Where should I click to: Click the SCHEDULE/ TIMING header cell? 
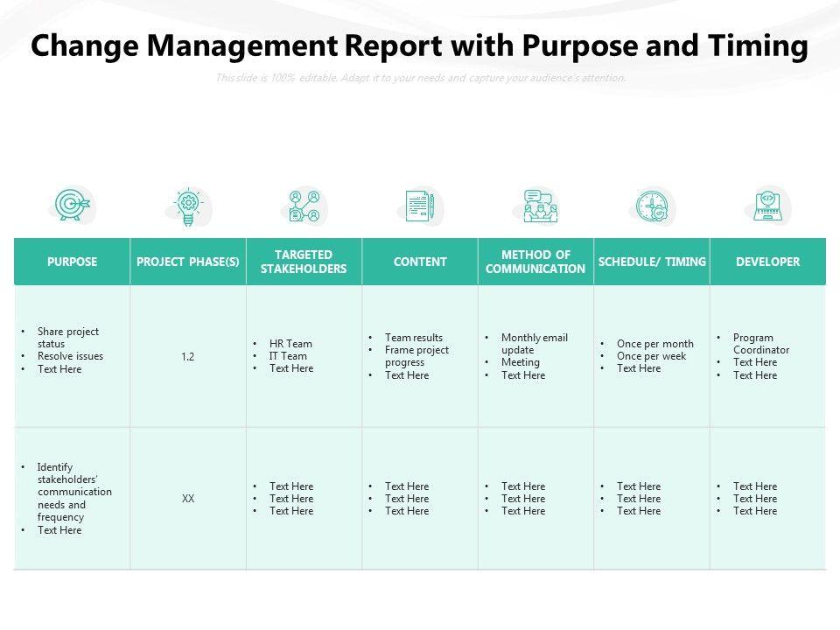pos(652,262)
